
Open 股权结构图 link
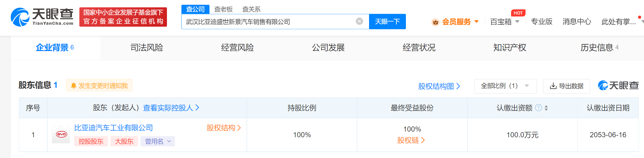tap(439, 86)
